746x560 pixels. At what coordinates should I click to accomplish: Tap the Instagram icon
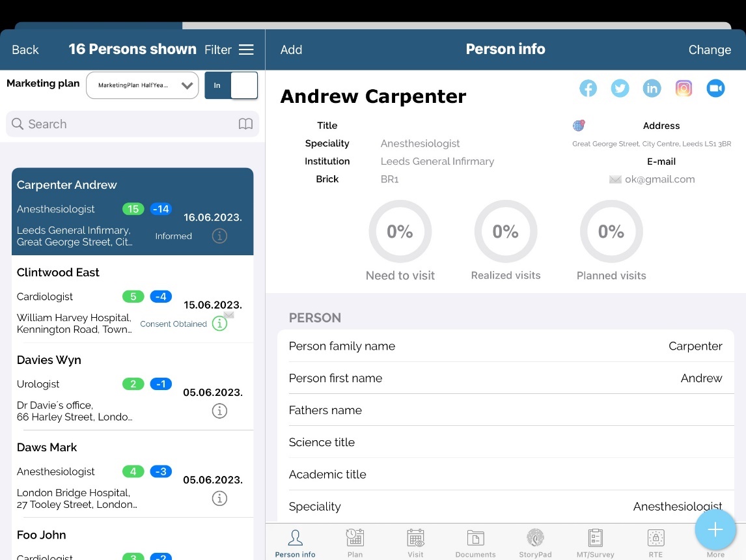point(684,89)
